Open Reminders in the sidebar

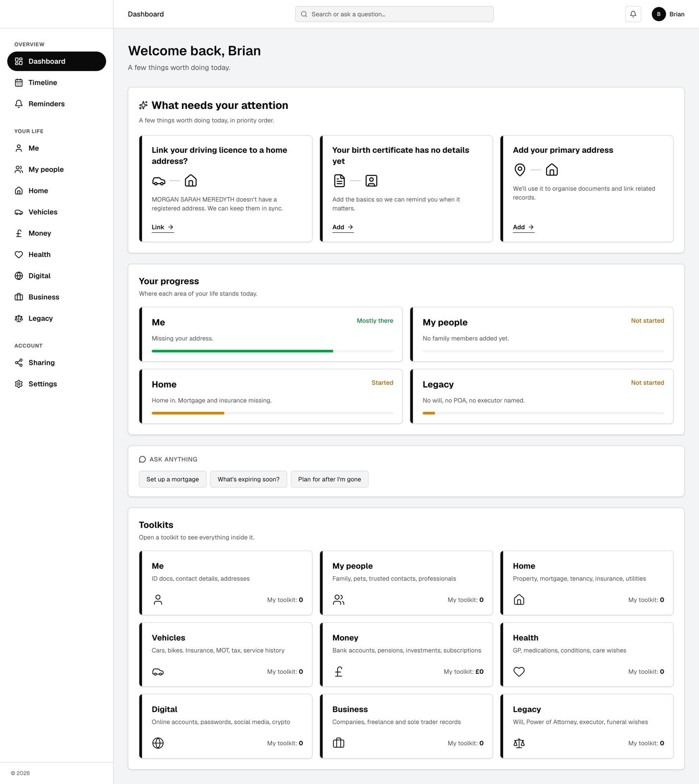[x=57, y=104]
